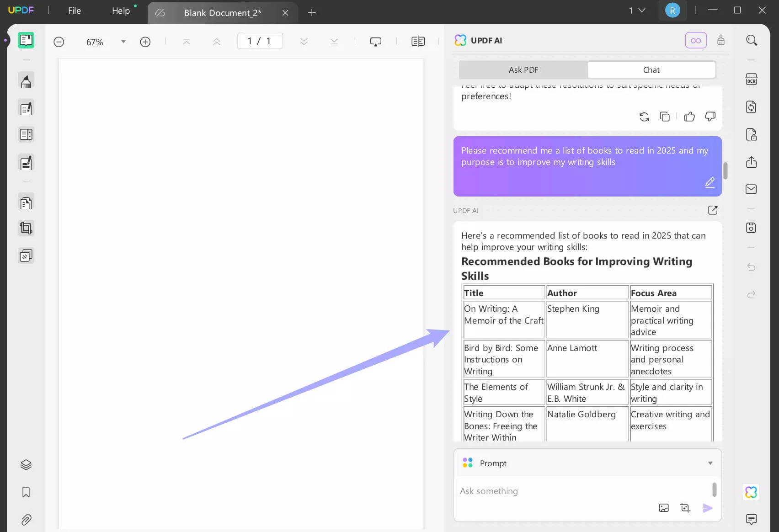Open the File menu

coord(75,11)
